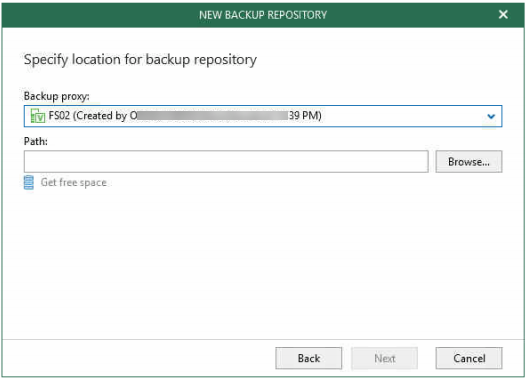Click the greyed-out Next button
Viewport: 526px width, 378px height.
tap(384, 358)
